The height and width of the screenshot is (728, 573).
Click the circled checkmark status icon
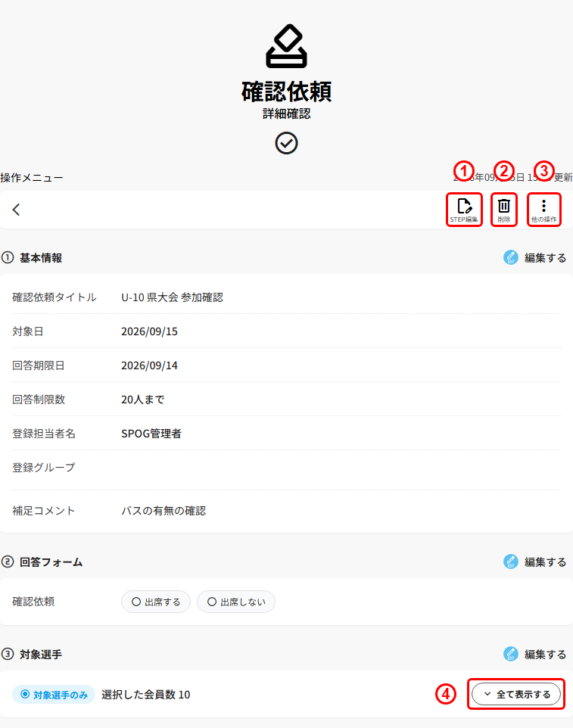[286, 143]
